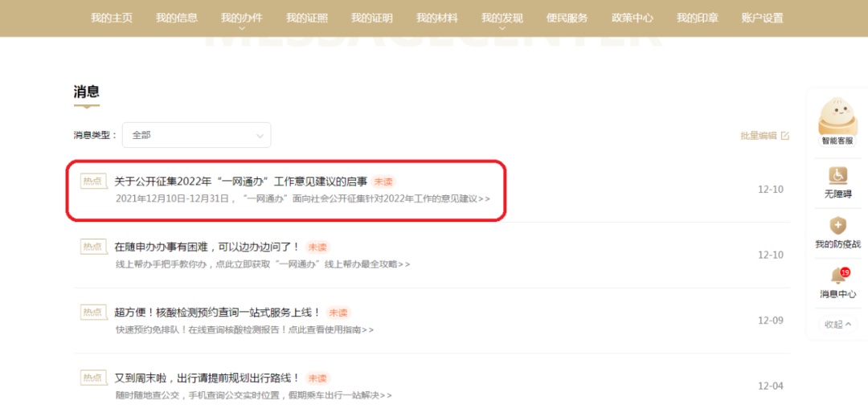Click 在随申办办事有困难 message description

[x=262, y=264]
